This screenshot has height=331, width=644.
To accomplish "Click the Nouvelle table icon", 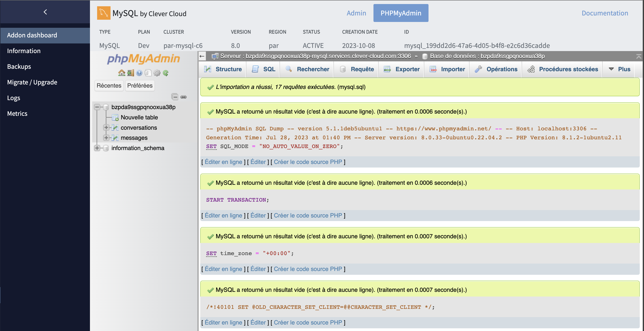I will [115, 117].
